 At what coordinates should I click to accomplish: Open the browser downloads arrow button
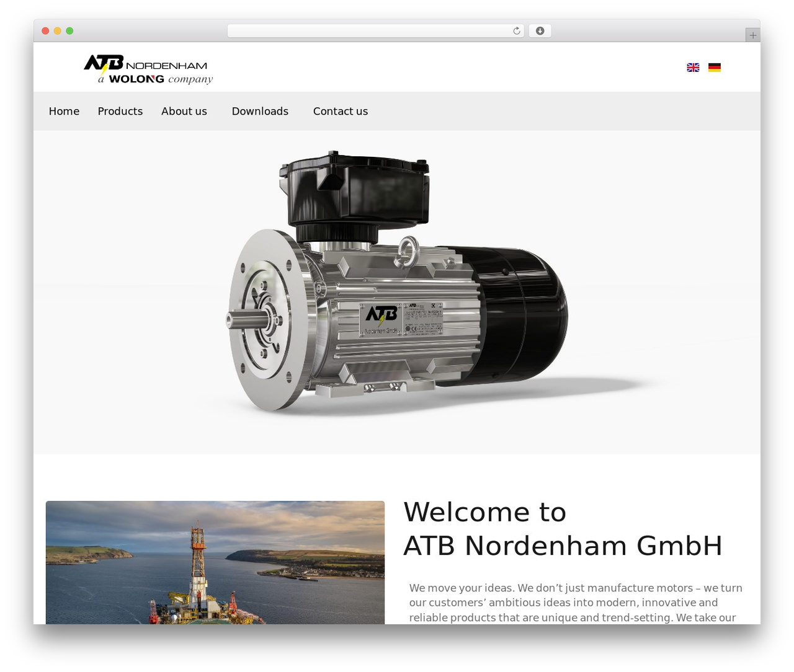click(540, 31)
